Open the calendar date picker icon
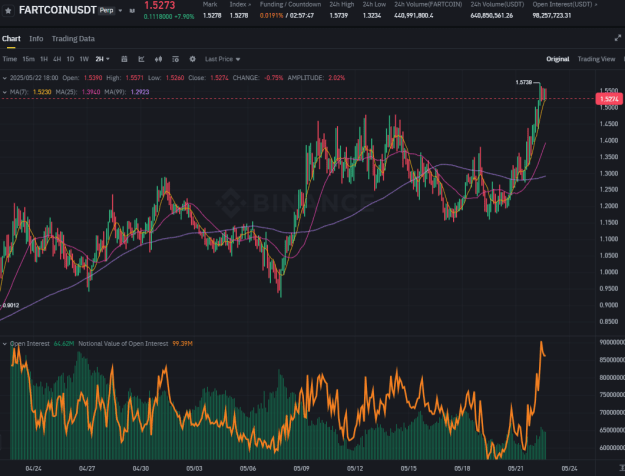625x476 pixels. coord(124,59)
